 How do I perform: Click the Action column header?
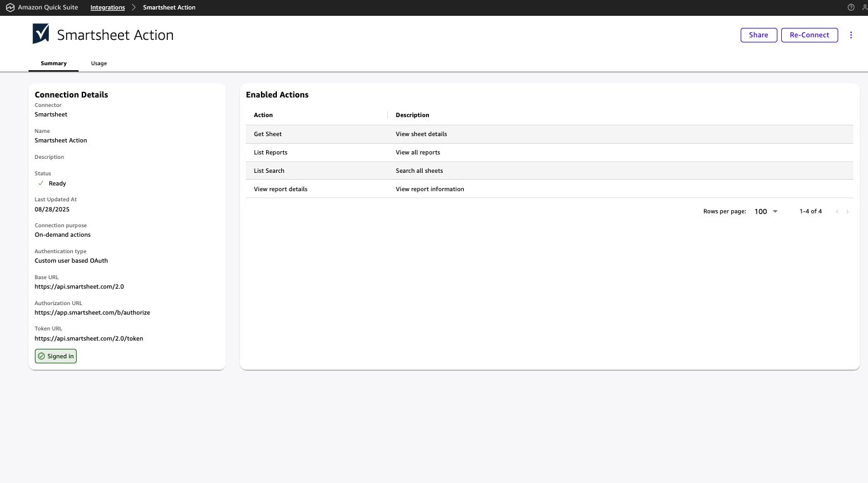[x=264, y=115]
